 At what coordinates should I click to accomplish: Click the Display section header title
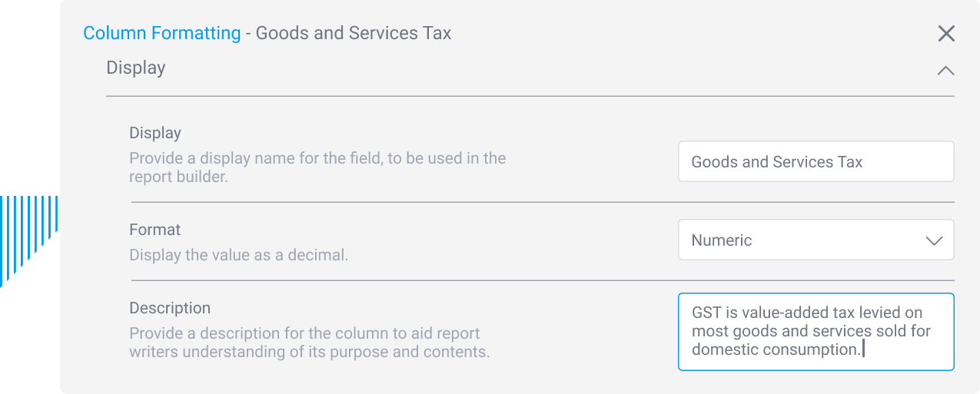[x=136, y=68]
